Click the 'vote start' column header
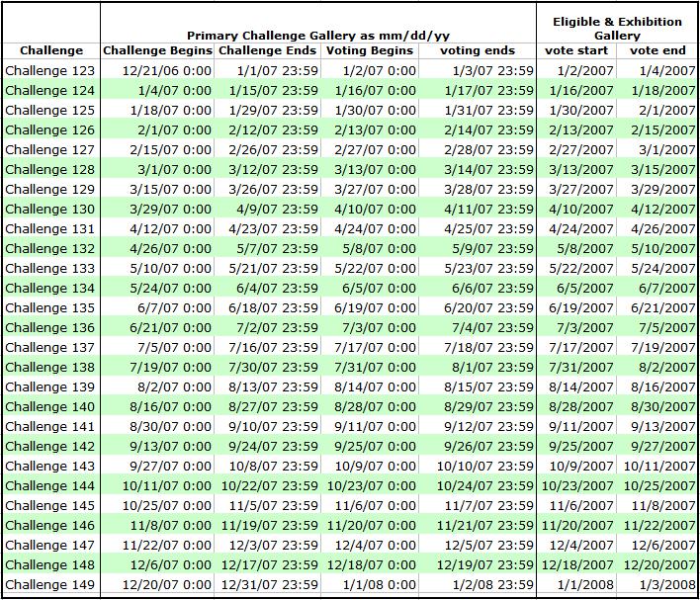 [x=576, y=50]
